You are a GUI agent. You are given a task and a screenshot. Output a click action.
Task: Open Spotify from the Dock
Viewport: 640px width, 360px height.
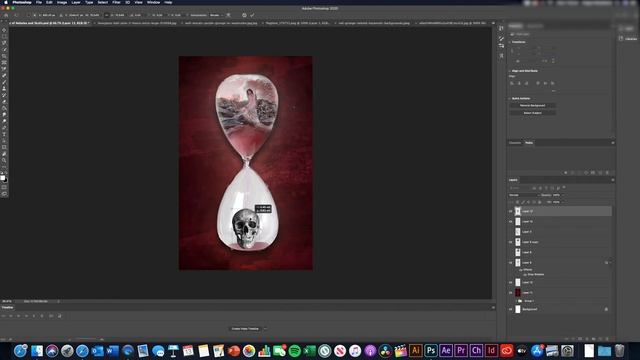294,350
